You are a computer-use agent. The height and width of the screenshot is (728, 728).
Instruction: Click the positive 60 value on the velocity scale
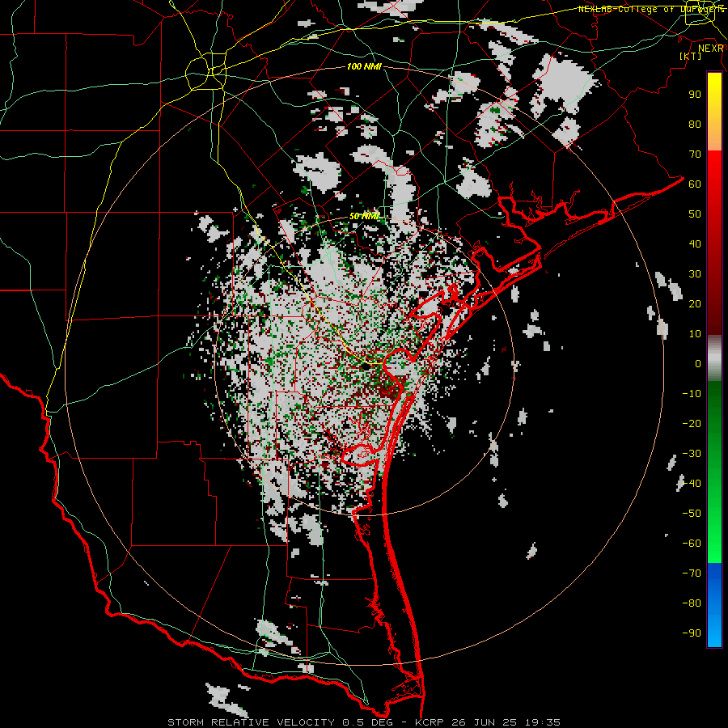695,184
